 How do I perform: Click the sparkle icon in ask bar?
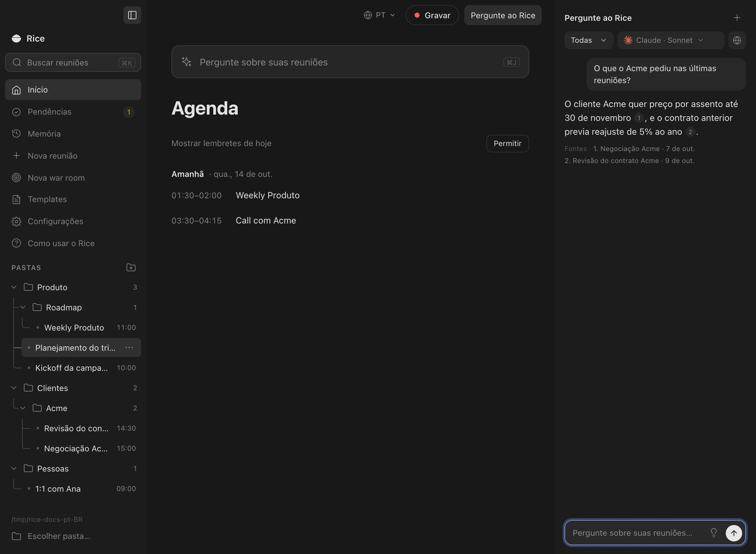(186, 62)
